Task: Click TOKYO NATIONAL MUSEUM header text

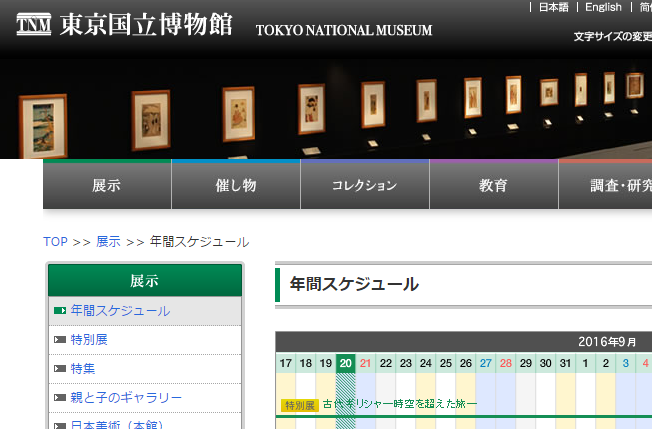Action: [344, 30]
